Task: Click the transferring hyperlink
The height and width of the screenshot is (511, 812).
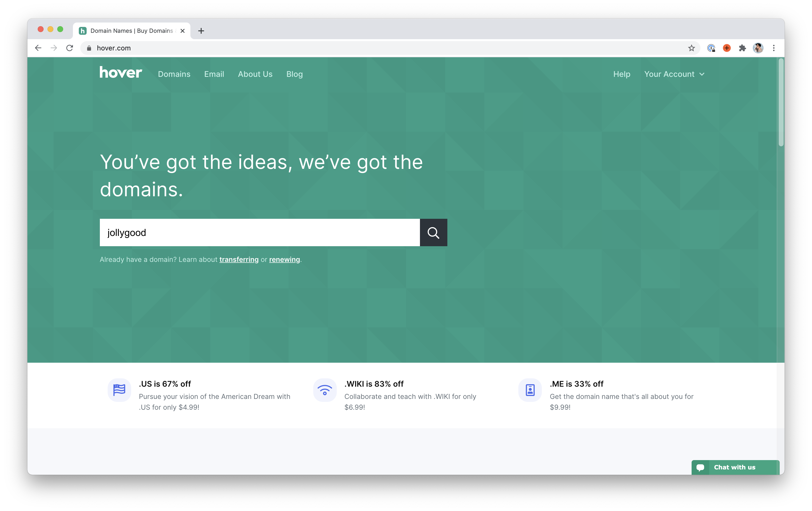Action: [238, 259]
